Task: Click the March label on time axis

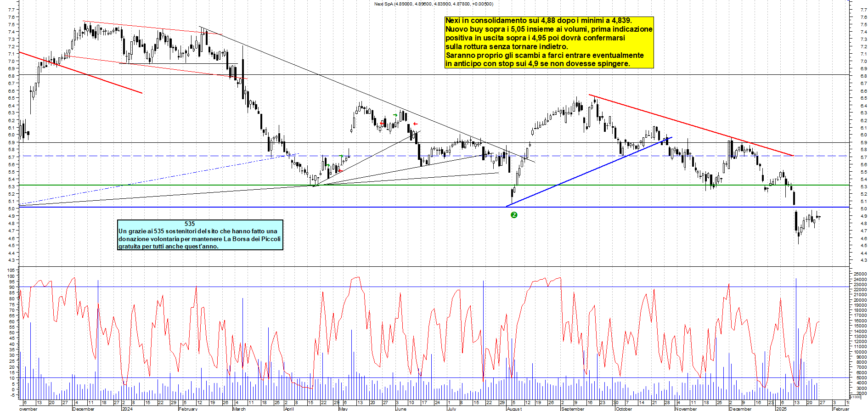Action: pos(239,409)
